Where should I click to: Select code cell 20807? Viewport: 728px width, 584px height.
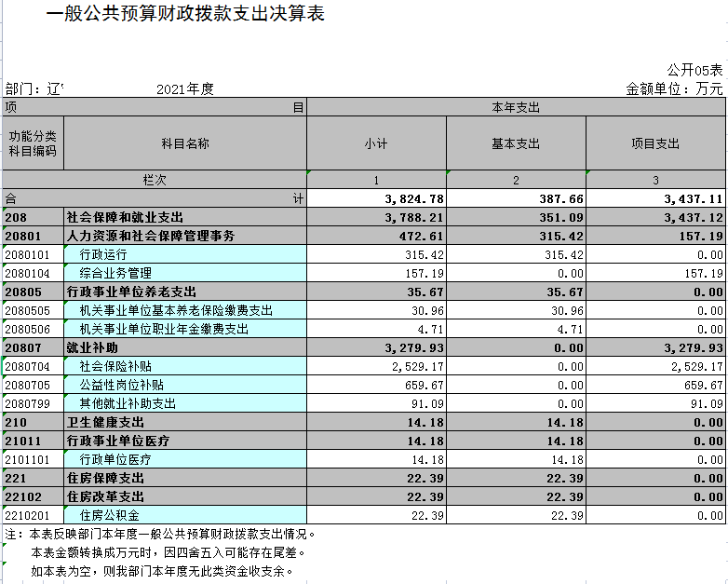pos(33,347)
